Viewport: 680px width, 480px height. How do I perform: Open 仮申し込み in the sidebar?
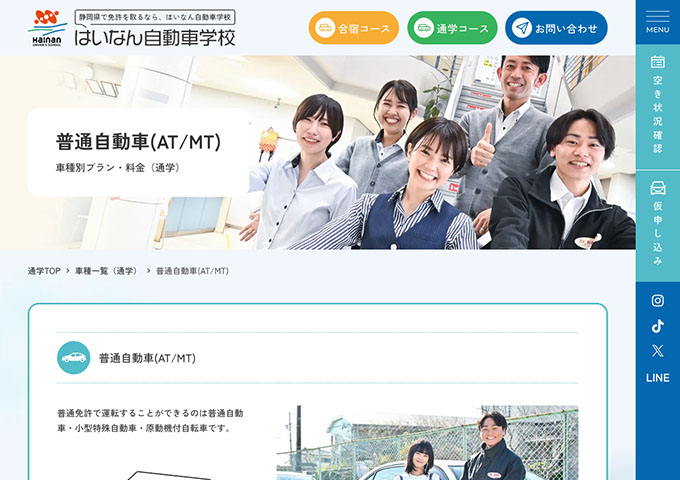657,225
